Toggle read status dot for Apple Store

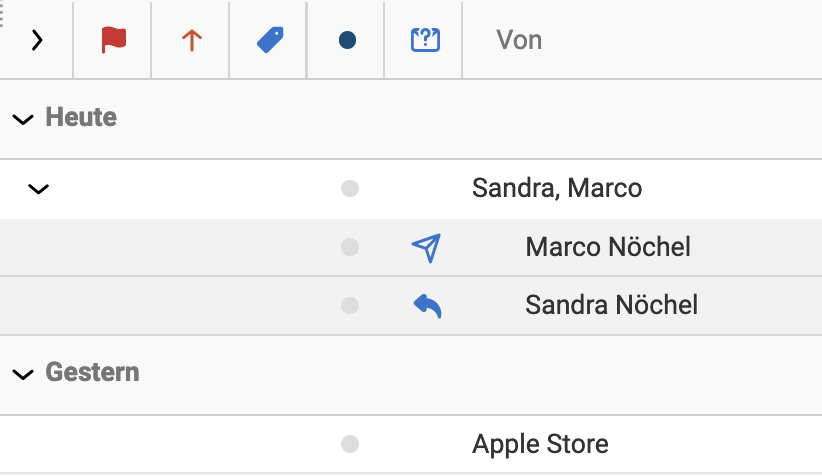[350, 444]
